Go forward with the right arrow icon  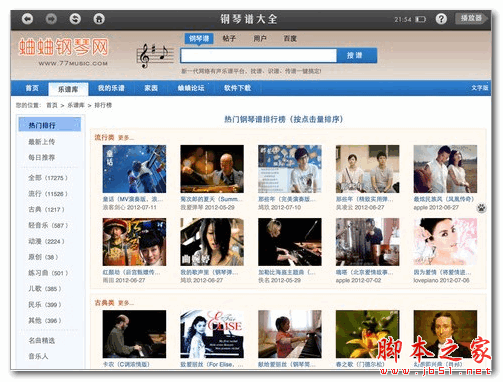51,19
